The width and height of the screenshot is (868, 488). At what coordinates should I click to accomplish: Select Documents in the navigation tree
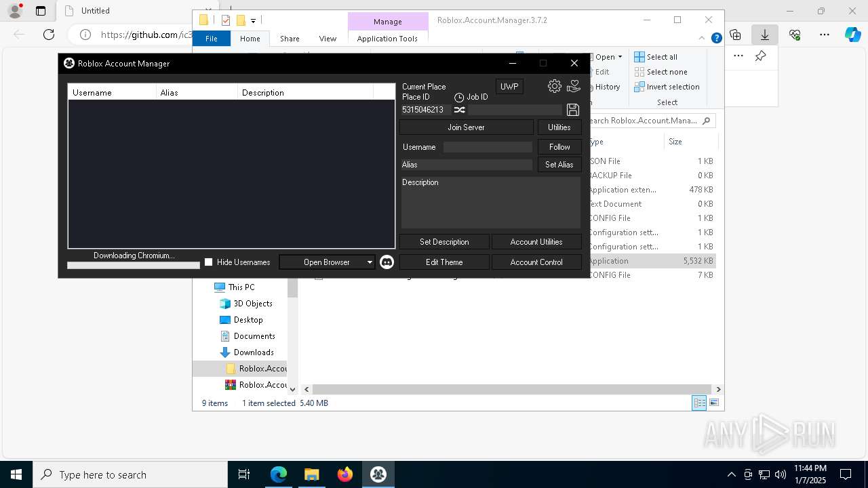click(x=254, y=336)
